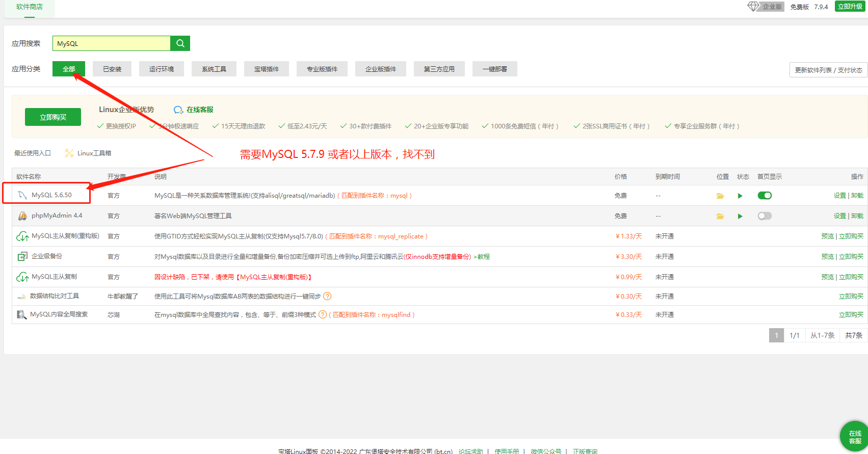
Task: Click 设置 for MySQL 5.6.50
Action: (840, 196)
